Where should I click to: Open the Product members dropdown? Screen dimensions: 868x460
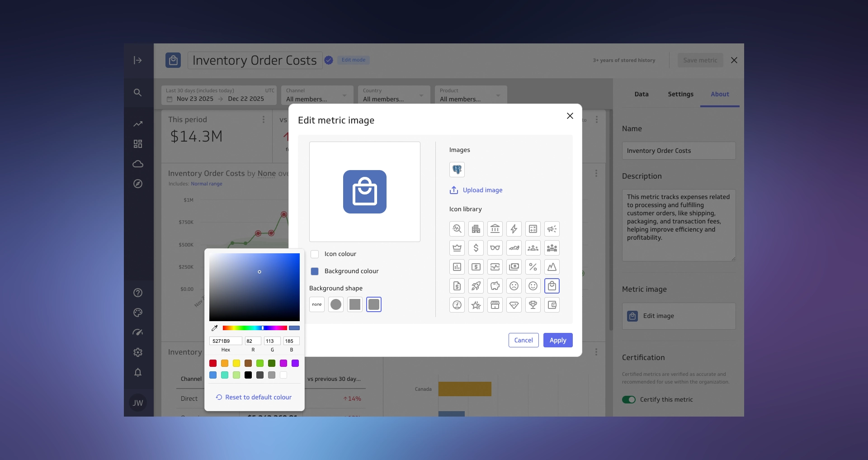tap(470, 96)
